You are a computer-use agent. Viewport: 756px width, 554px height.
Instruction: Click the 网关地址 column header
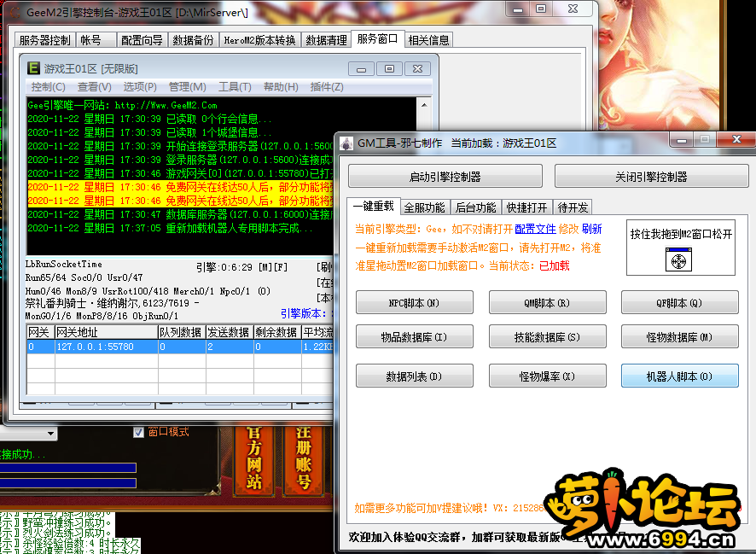click(x=107, y=332)
